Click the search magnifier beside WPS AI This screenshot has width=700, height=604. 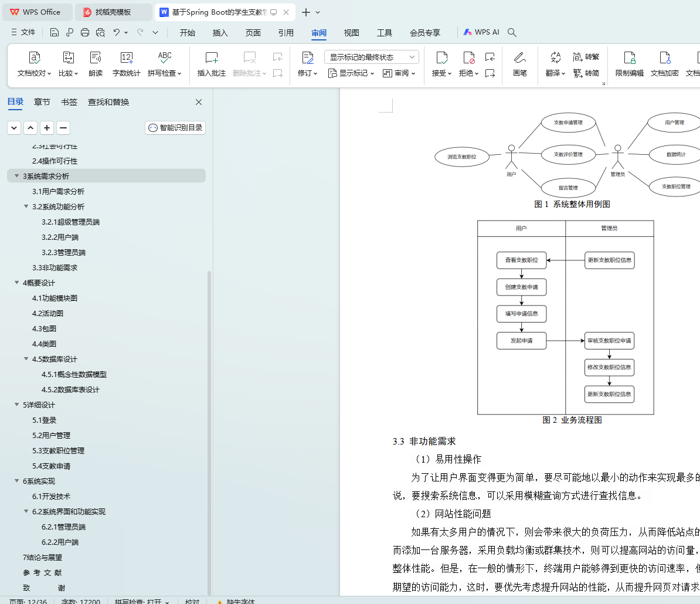pos(512,32)
